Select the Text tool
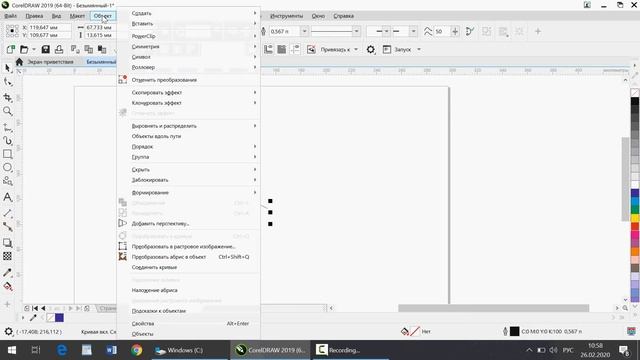Image resolution: width=640 pixels, height=360 pixels. pyautogui.click(x=7, y=197)
